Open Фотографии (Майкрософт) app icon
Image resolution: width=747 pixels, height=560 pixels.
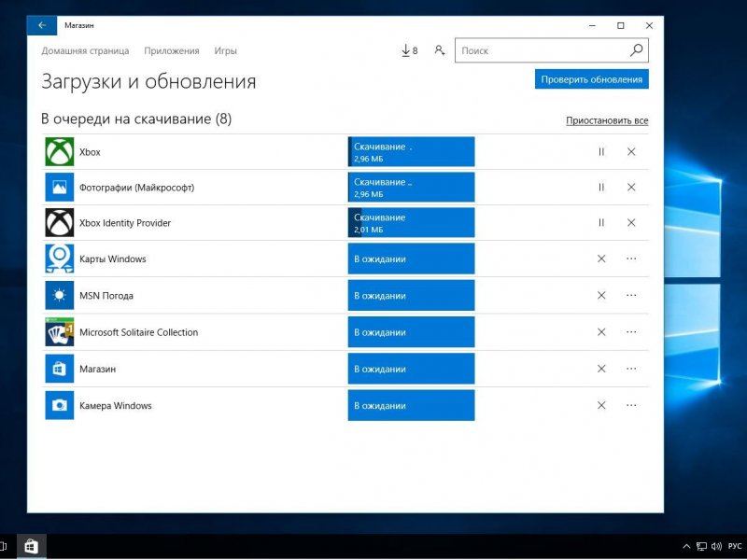(60, 188)
